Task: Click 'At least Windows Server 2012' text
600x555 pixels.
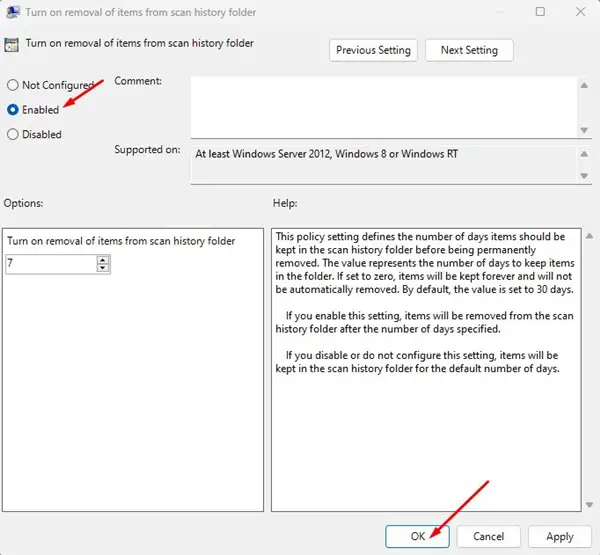Action: pyautogui.click(x=263, y=154)
